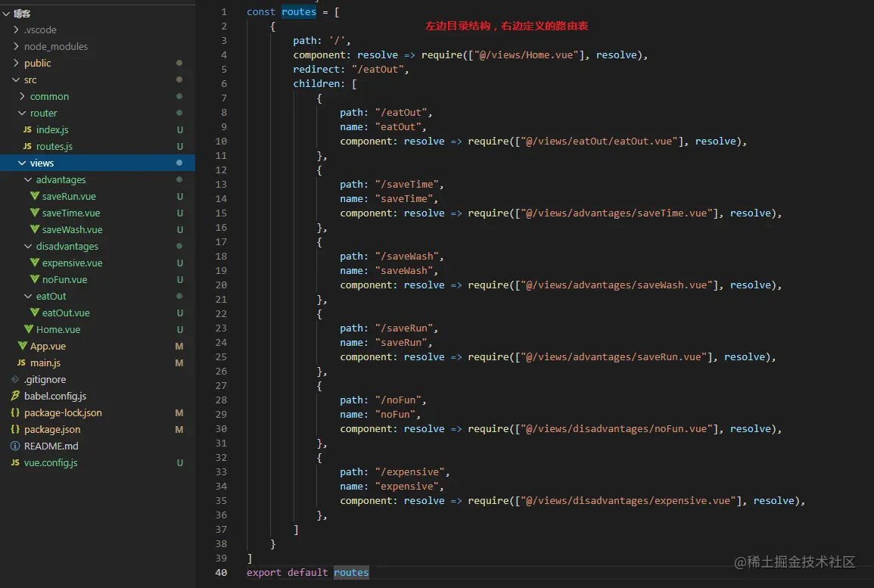Viewport: 874px width, 588px height.
Task: Collapse the views folder chevron
Action: [x=22, y=163]
